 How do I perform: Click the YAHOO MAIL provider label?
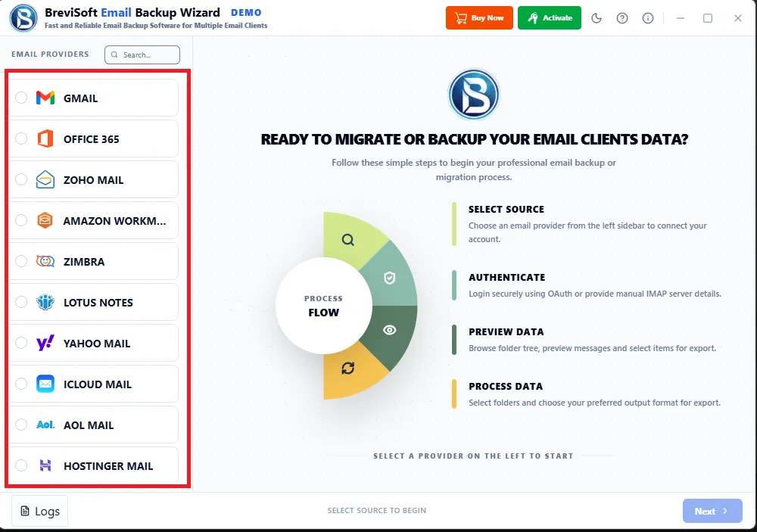coord(97,344)
